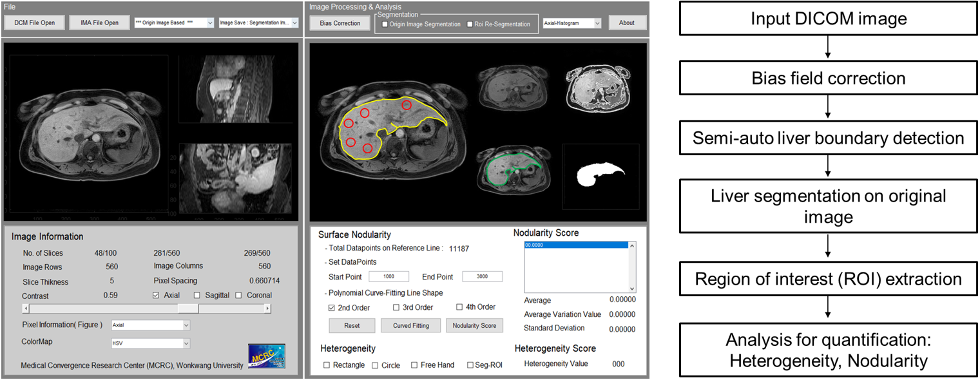This screenshot has width=980, height=380.
Task: Click the slice slider thumb
Action: (188, 309)
